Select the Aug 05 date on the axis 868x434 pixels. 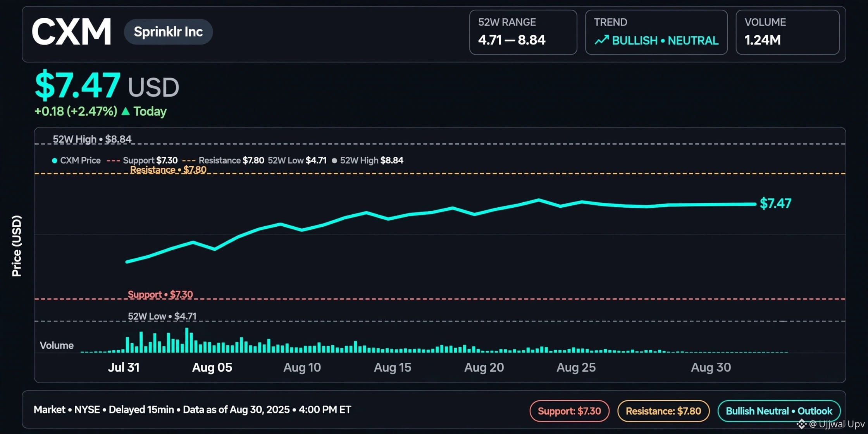pos(212,367)
